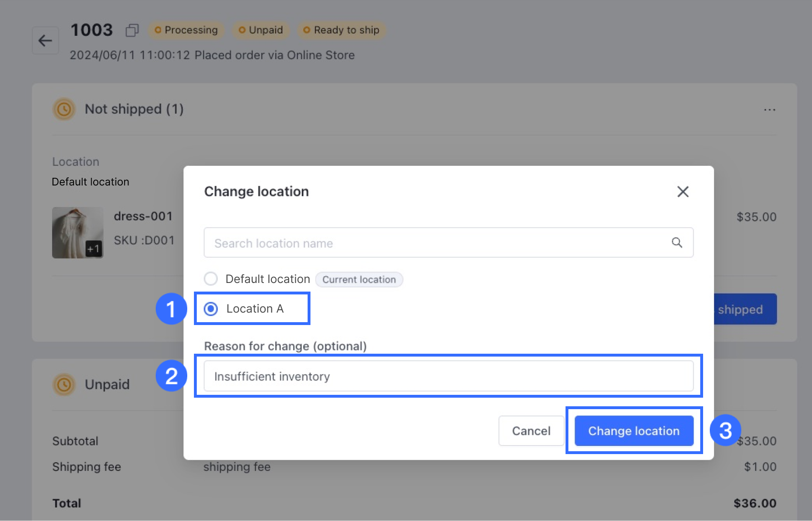Click the Ready to ship badge
Image resolution: width=812 pixels, height=521 pixels.
tap(342, 30)
